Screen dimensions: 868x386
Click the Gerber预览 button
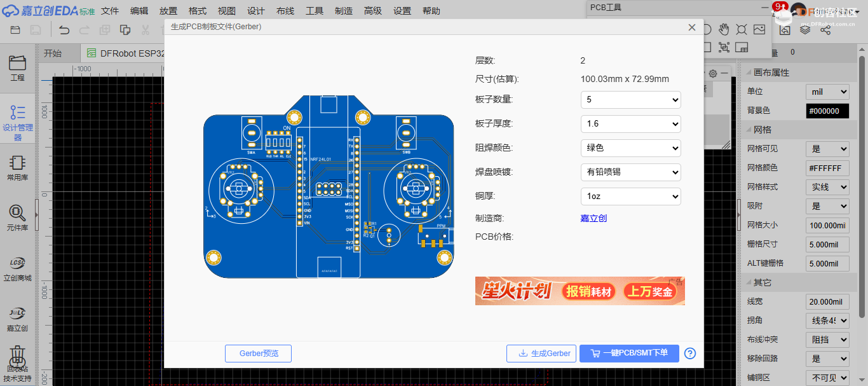pyautogui.click(x=258, y=353)
